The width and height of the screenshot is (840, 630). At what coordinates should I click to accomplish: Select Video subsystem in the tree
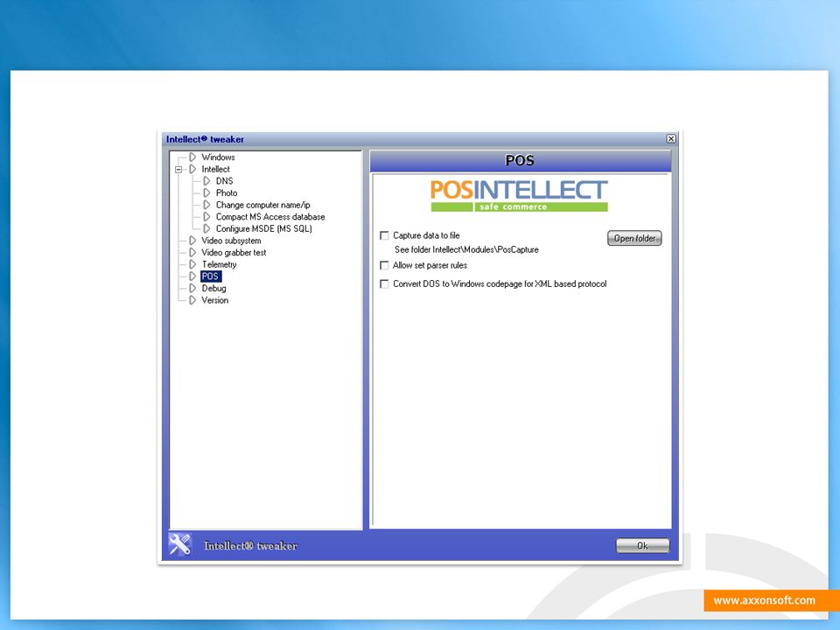[231, 241]
